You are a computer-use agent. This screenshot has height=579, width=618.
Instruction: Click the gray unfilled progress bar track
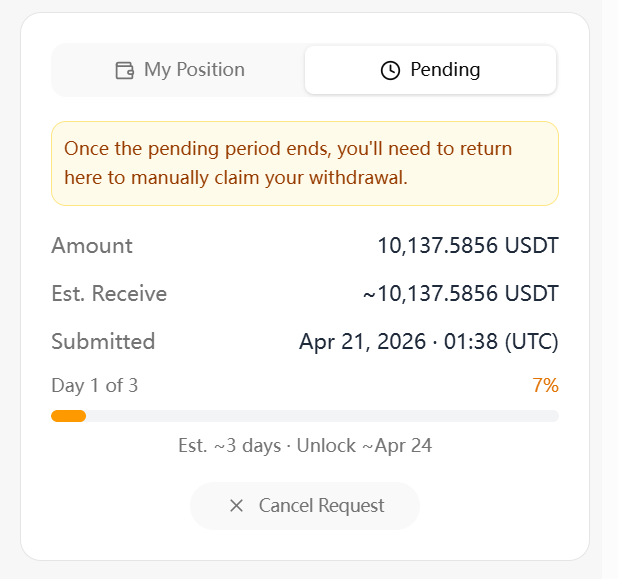click(320, 416)
